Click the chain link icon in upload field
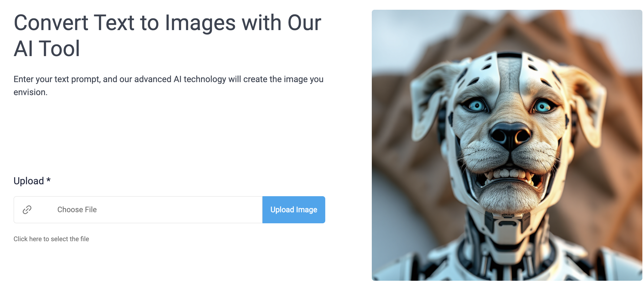Image resolution: width=644 pixels, height=284 pixels. pyautogui.click(x=27, y=210)
